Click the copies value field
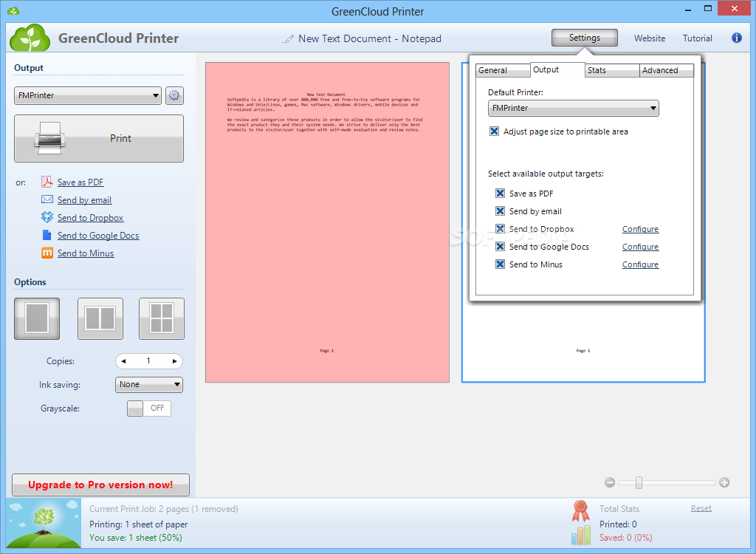 coord(148,361)
